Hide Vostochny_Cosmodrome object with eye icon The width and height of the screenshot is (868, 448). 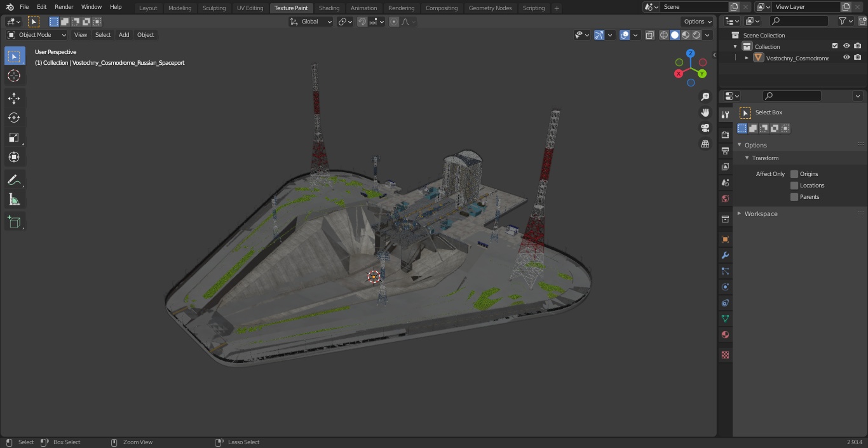846,58
